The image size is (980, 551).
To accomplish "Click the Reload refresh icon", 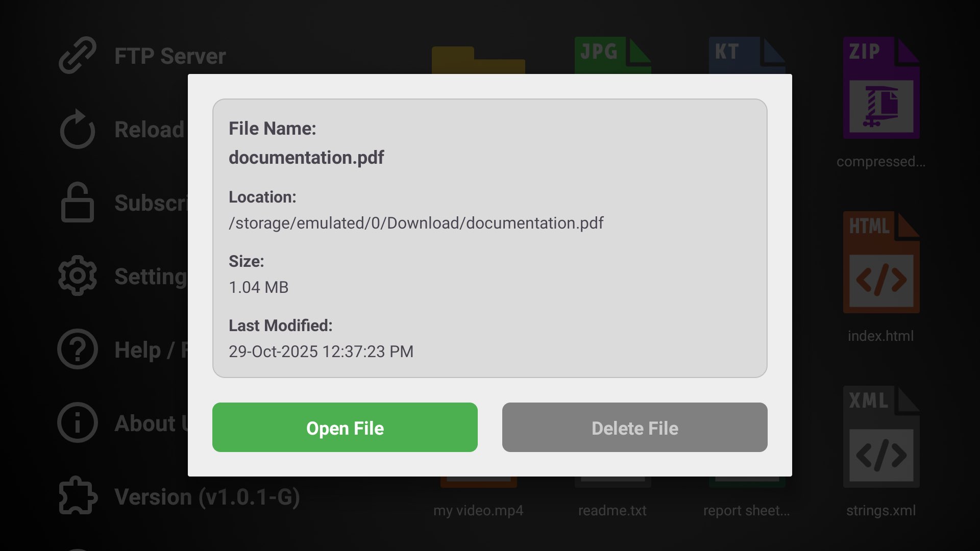I will click(77, 130).
